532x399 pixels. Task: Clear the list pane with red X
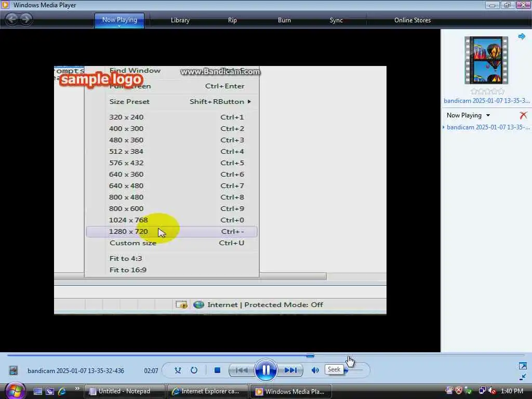point(523,115)
